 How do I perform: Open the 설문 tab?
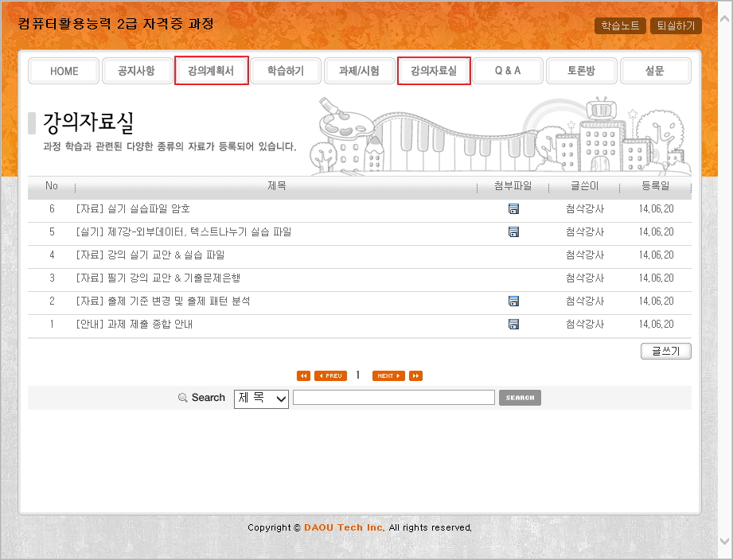655,71
